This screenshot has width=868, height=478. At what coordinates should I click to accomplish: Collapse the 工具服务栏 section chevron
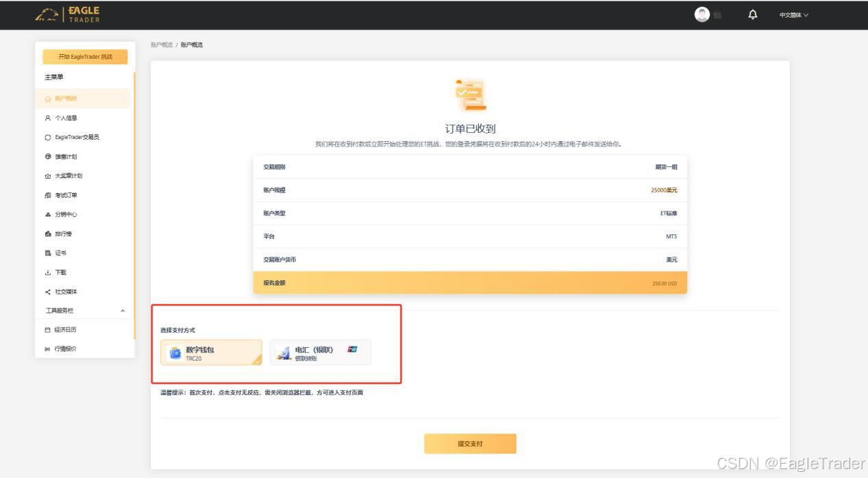coord(123,311)
